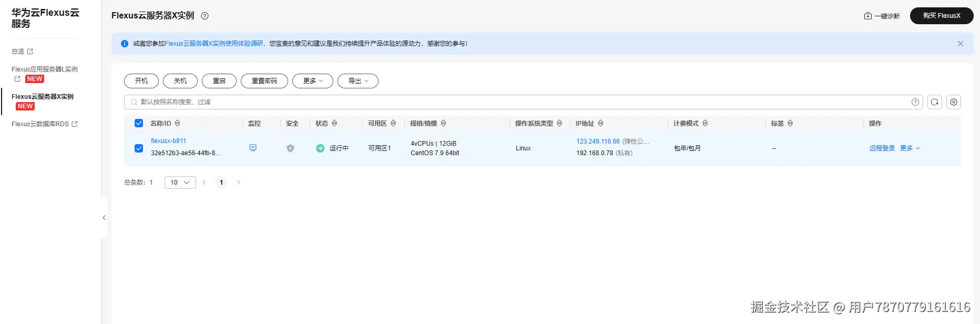Click the 可用区1 availability zone cell
Viewport: 980px width, 324px height.
click(x=380, y=148)
